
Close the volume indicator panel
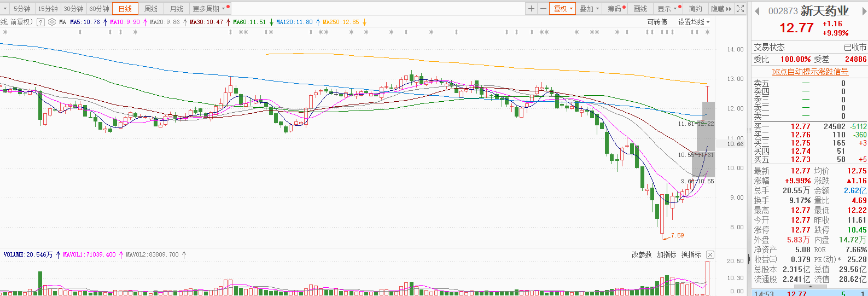pyautogui.click(x=710, y=254)
